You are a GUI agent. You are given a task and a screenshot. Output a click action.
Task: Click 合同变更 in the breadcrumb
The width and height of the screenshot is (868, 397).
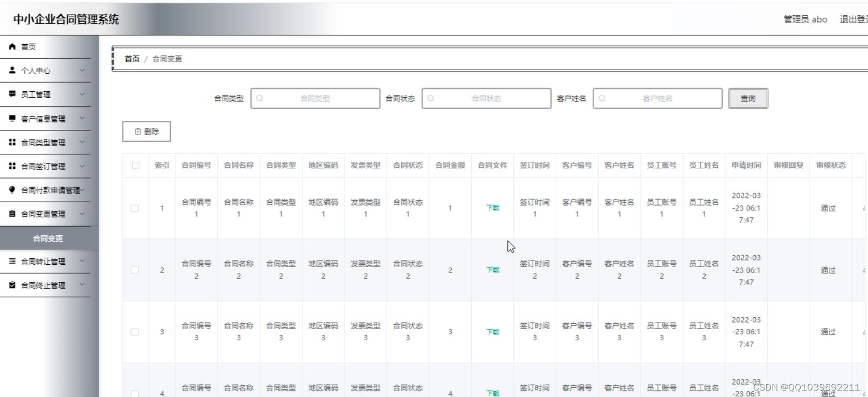tap(167, 59)
